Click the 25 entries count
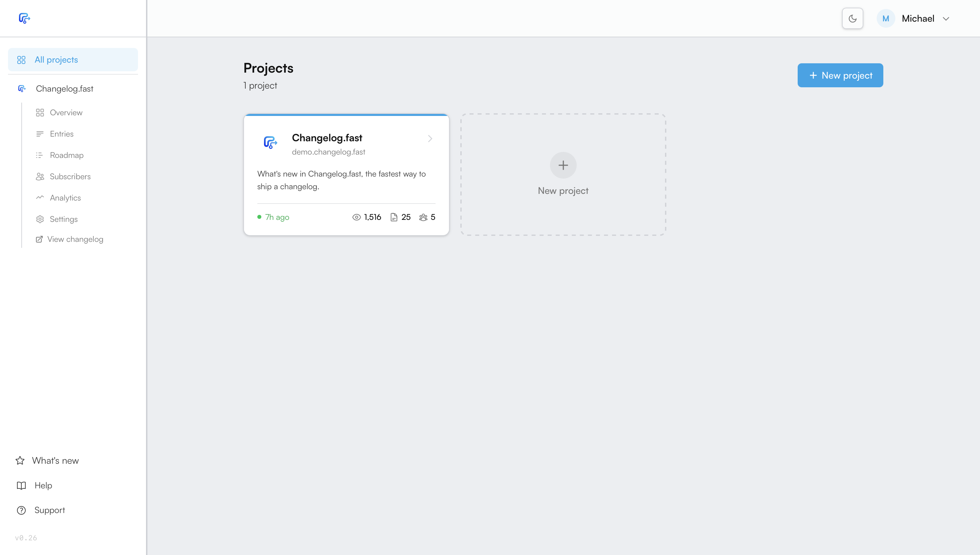This screenshot has height=555, width=980. (x=406, y=217)
